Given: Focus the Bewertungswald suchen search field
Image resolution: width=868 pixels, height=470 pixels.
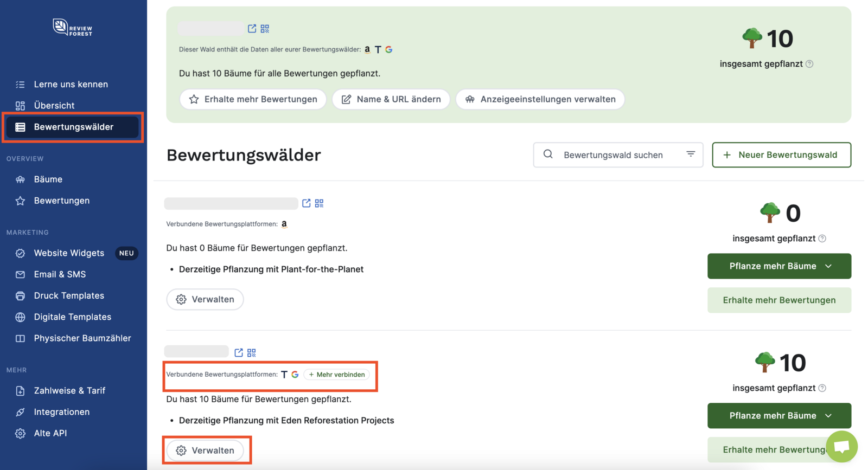Looking at the screenshot, I should coord(613,155).
